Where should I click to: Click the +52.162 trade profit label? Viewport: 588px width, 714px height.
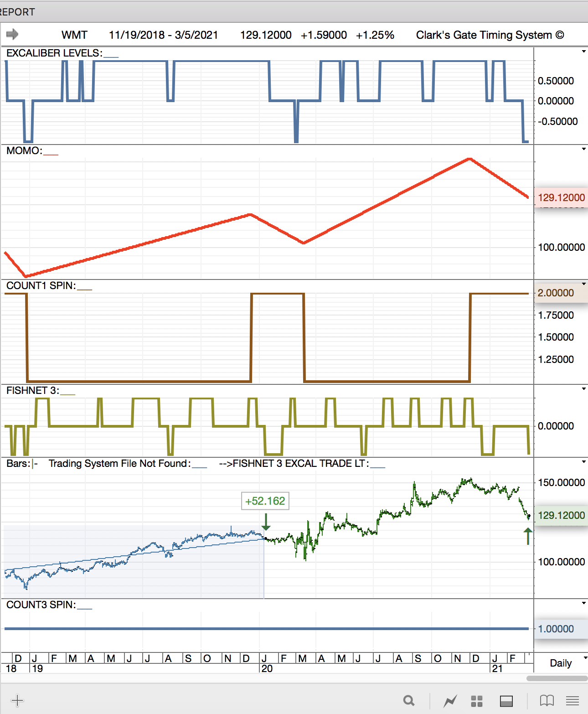coord(265,501)
